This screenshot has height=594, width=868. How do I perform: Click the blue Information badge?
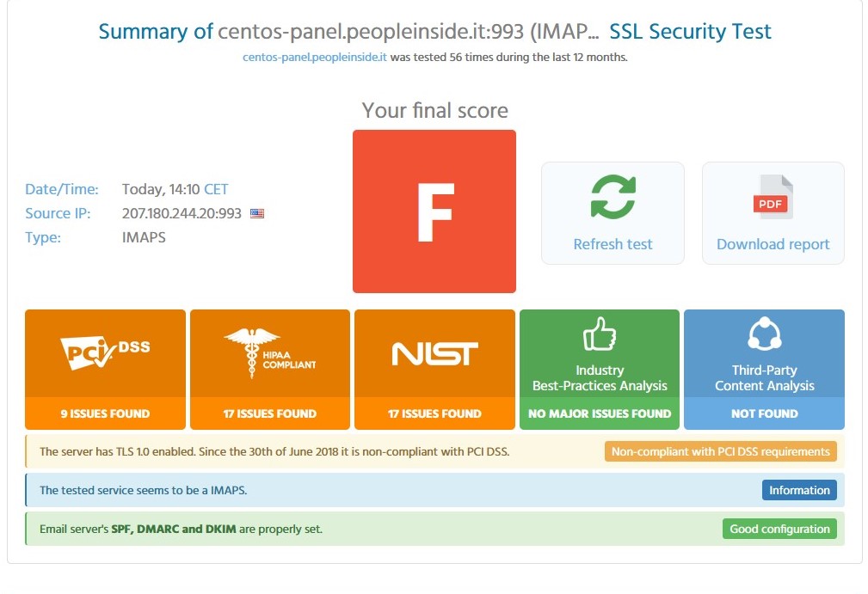(799, 490)
